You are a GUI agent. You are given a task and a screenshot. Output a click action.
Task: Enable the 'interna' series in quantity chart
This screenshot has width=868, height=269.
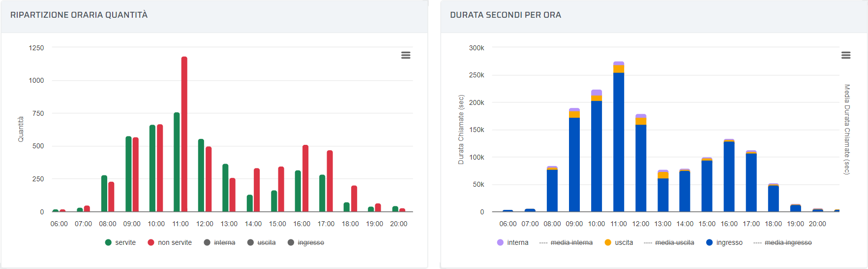pyautogui.click(x=220, y=242)
